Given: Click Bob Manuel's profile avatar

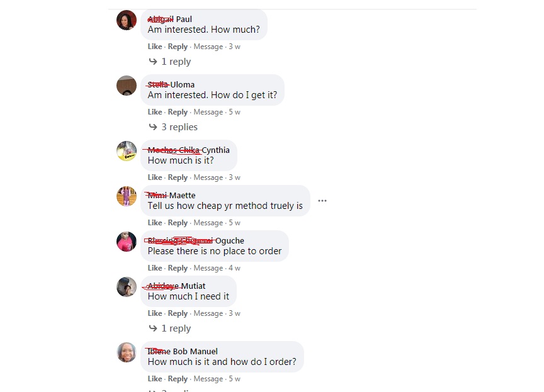Looking at the screenshot, I should pos(127,352).
